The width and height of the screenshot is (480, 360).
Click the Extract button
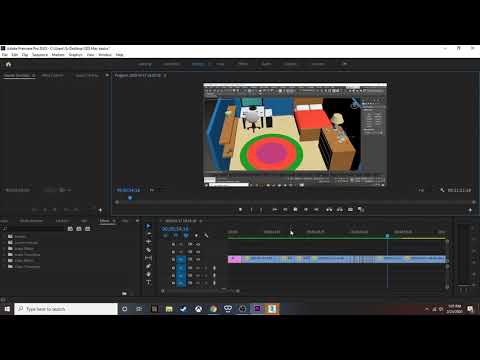pos(340,210)
